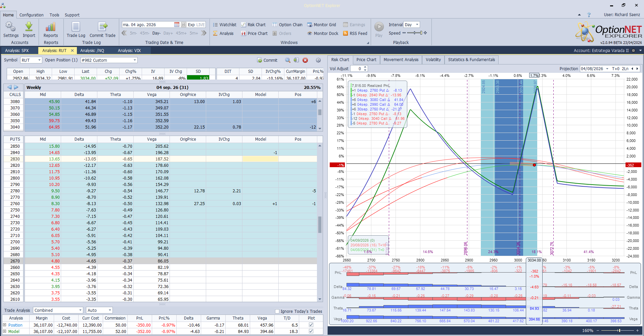Click the green-arrow sheet icon beside the magnifier

coord(296,60)
